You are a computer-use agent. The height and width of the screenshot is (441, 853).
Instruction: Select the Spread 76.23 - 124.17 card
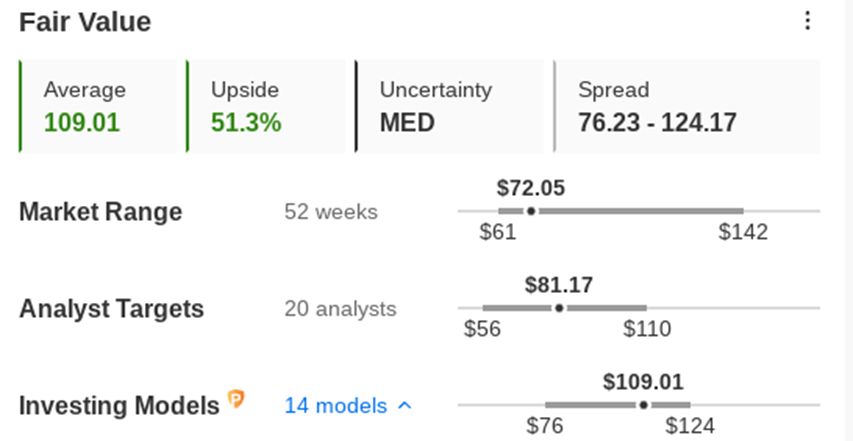click(687, 106)
